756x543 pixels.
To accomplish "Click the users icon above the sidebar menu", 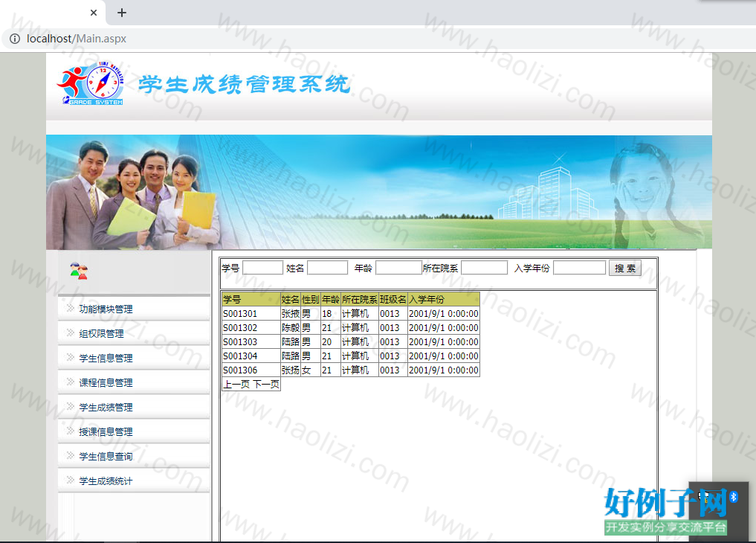I will click(x=79, y=271).
